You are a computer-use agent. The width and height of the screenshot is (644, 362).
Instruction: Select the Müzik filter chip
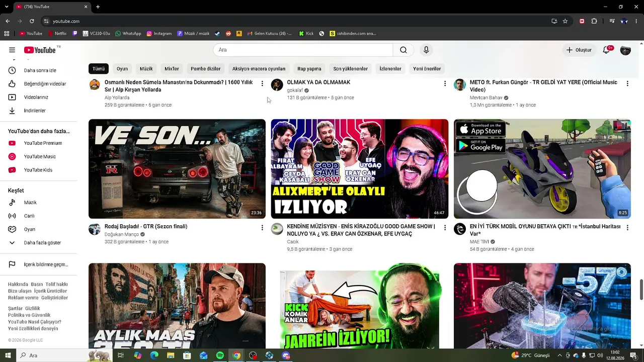[146, 69]
